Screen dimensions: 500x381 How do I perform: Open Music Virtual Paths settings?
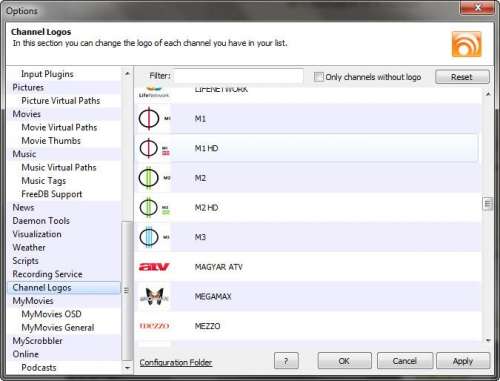click(x=59, y=167)
